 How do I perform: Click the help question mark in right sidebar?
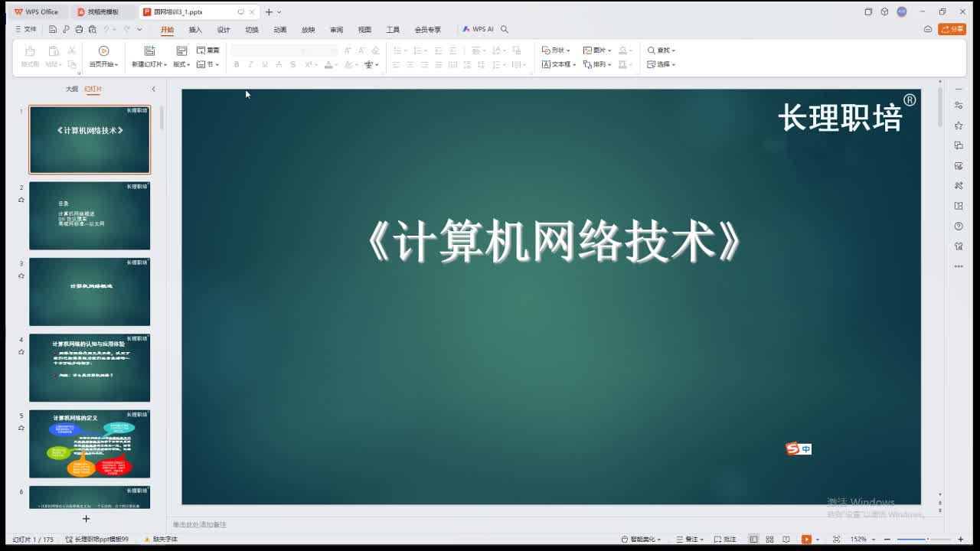pyautogui.click(x=959, y=226)
